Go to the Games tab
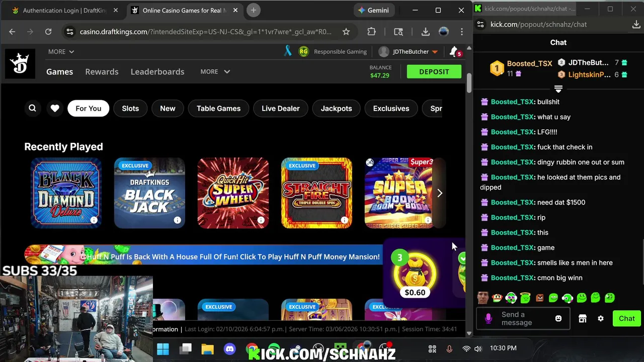 (x=59, y=71)
